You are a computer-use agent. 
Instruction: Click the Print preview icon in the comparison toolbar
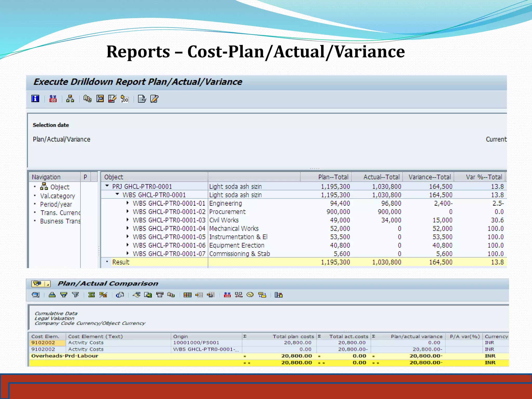[120, 295]
